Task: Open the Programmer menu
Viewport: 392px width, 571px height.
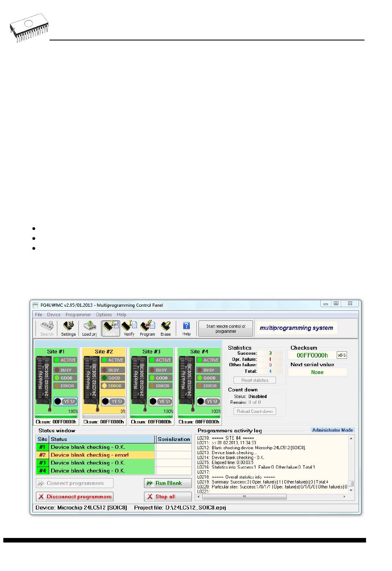Action: pos(78,315)
